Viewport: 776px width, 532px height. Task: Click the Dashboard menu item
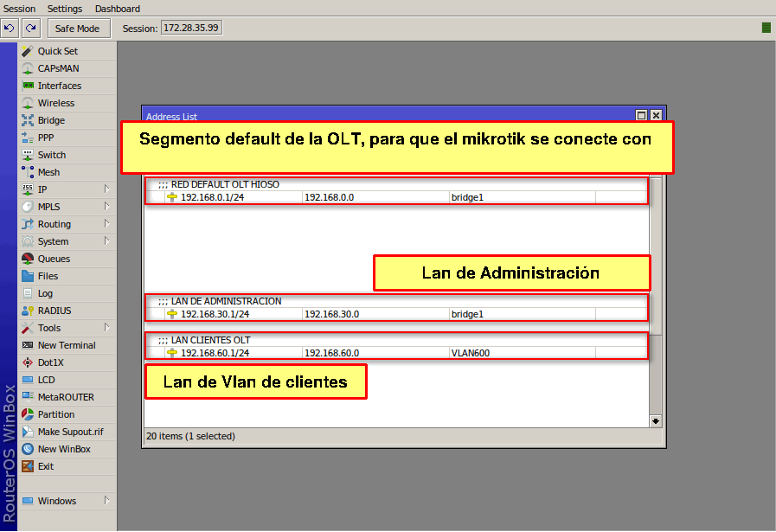point(117,9)
